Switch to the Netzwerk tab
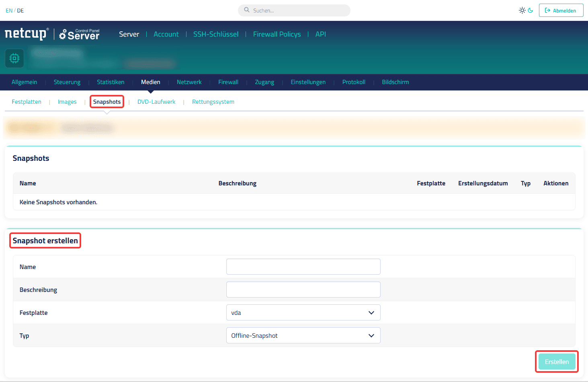This screenshot has height=382, width=588. pyautogui.click(x=189, y=82)
